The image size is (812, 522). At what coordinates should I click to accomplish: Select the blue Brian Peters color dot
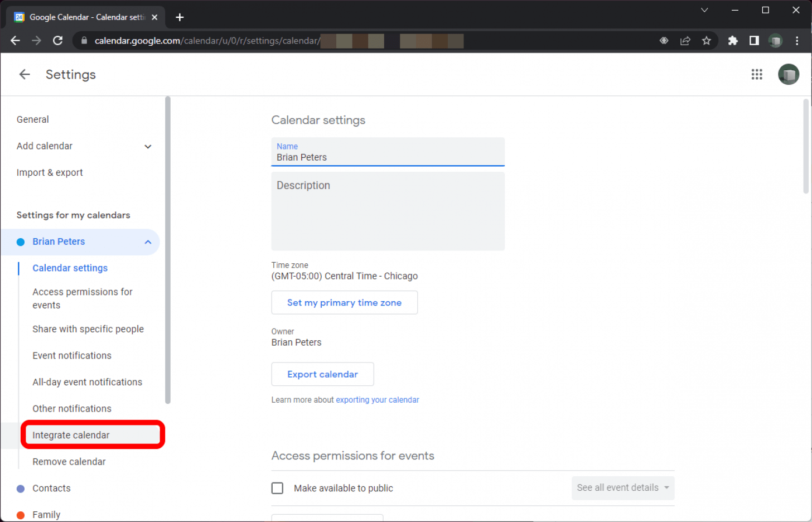coord(21,242)
